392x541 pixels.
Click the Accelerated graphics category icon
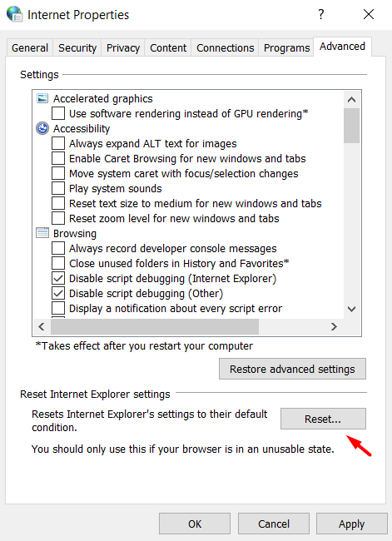42,99
